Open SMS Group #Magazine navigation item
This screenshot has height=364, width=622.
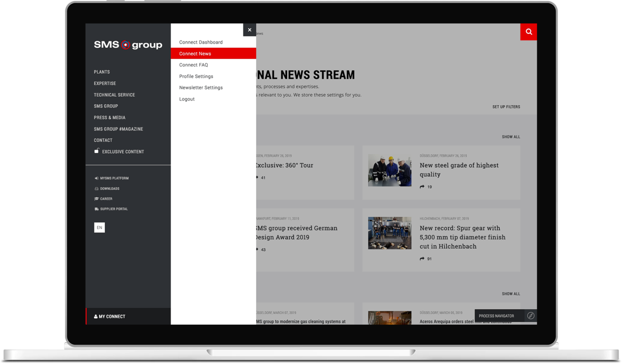118,129
